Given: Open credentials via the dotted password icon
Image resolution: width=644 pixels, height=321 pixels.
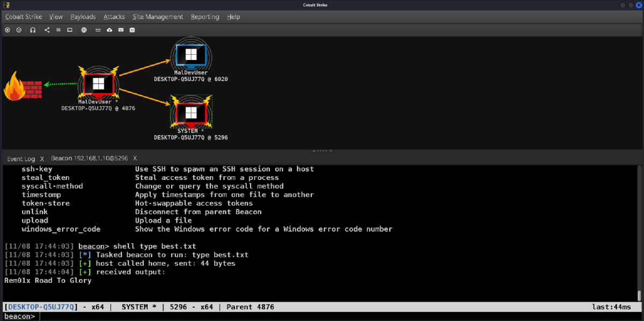Looking at the screenshot, I should [98, 30].
